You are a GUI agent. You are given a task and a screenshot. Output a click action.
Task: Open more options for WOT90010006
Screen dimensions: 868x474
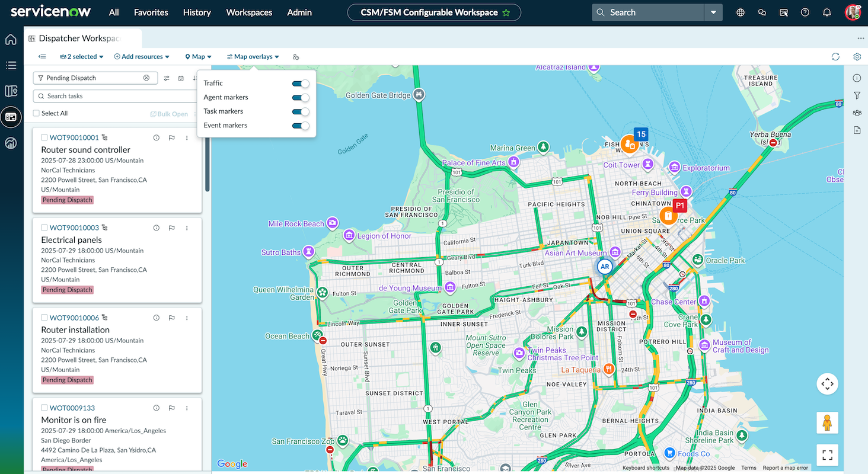point(187,318)
